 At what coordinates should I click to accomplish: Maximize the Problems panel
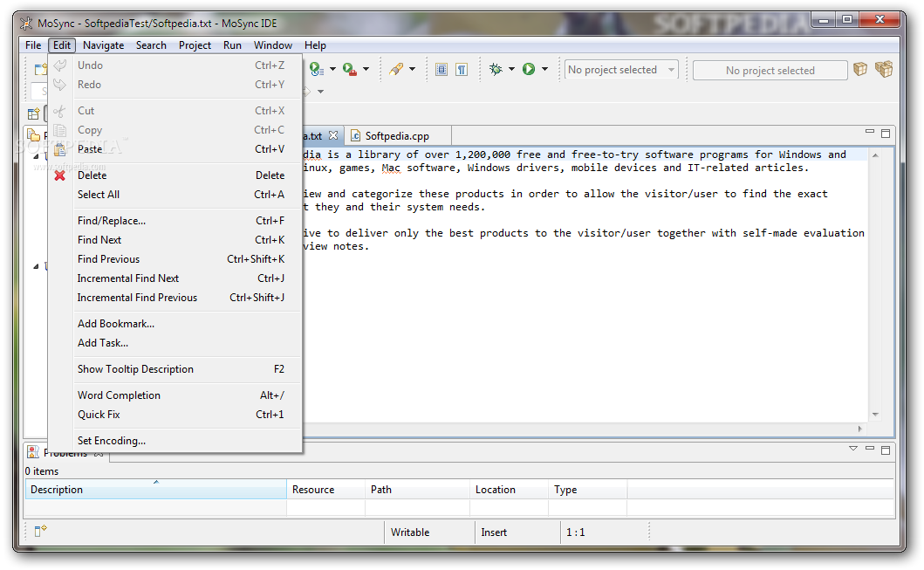click(x=885, y=450)
